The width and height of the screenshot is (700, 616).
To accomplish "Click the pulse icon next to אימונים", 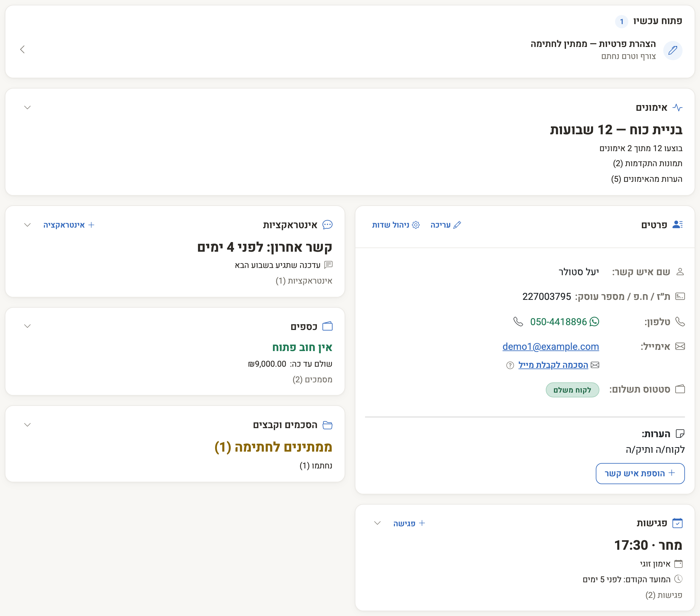I will 677,107.
